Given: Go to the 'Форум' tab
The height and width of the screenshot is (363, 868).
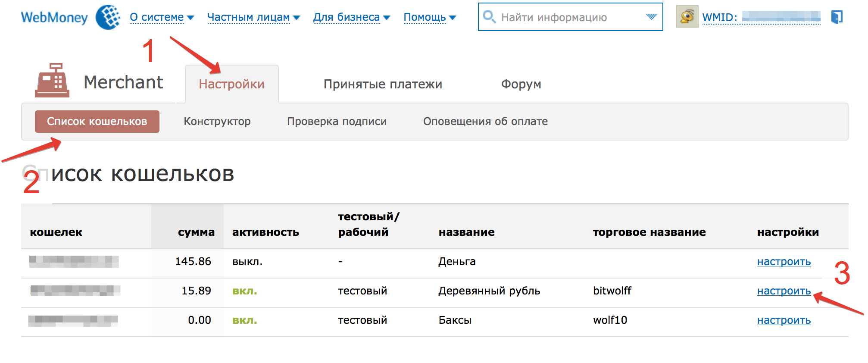Looking at the screenshot, I should [521, 84].
